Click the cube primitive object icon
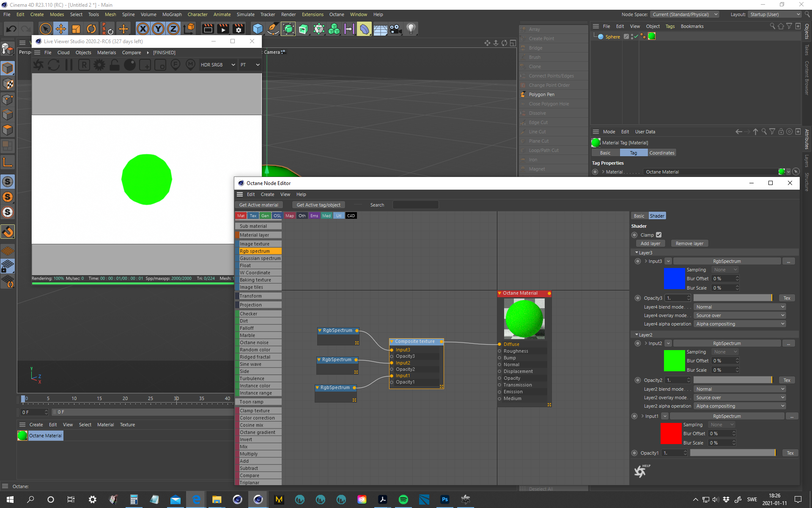812x508 pixels. 258,29
